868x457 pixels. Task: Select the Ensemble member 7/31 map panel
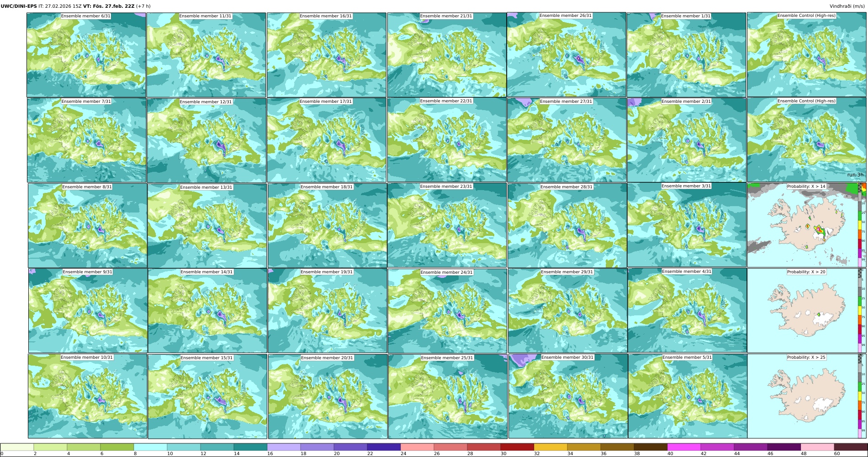tap(86, 140)
